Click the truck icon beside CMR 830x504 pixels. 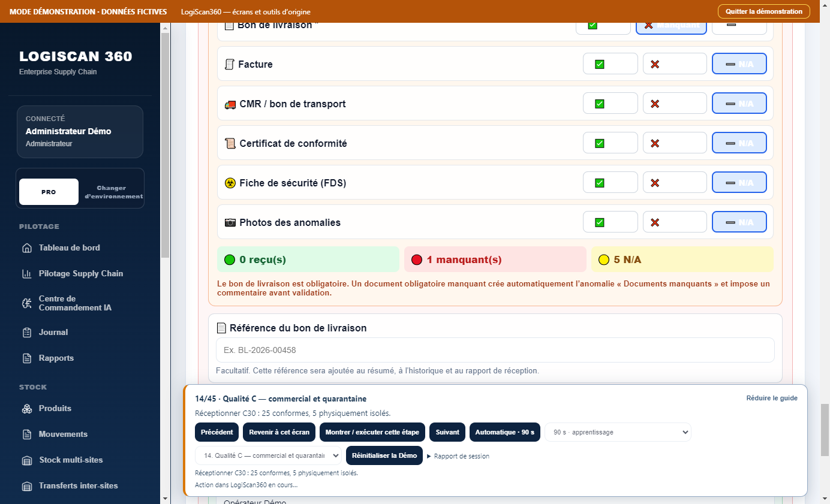coord(230,104)
